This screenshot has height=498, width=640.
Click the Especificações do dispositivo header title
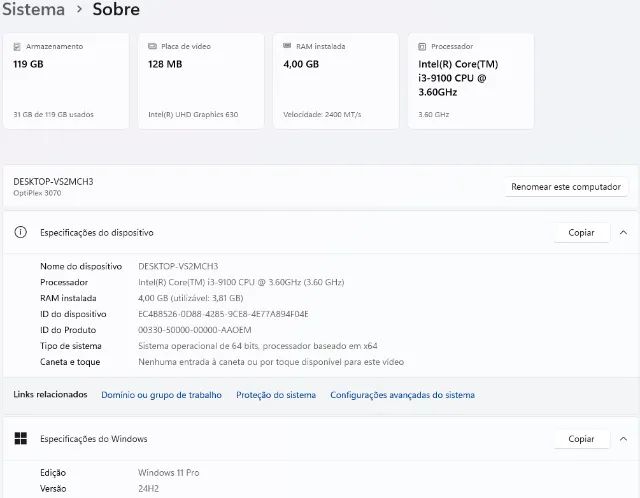pos(97,232)
